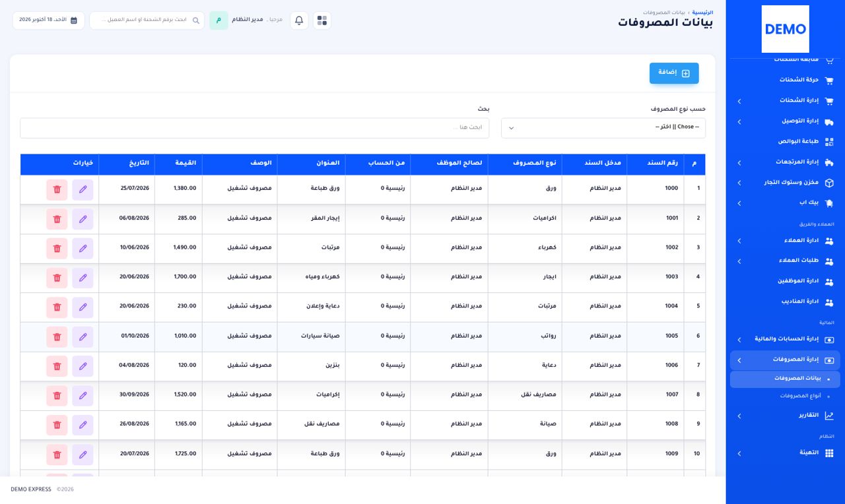Delete expense voucher 1004

tap(57, 307)
